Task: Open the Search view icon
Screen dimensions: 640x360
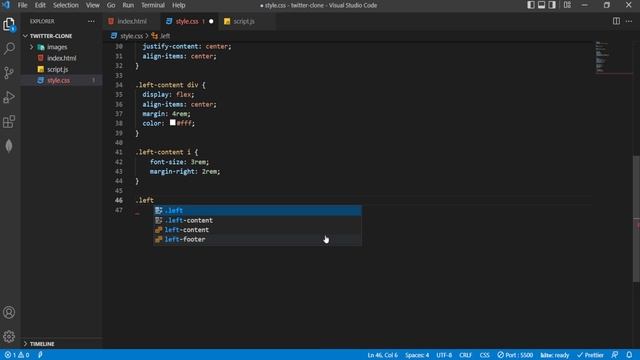Action: tap(9, 49)
